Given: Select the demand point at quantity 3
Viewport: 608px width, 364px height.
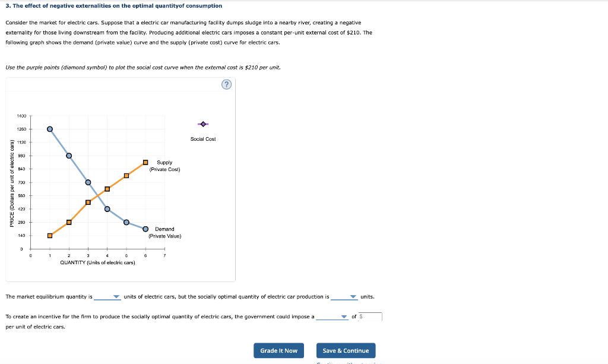Looking at the screenshot, I should pos(88,183).
